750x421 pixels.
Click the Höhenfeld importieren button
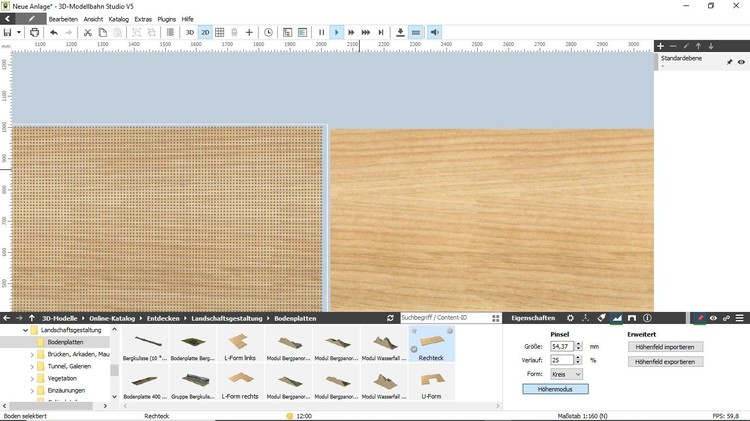tap(665, 347)
